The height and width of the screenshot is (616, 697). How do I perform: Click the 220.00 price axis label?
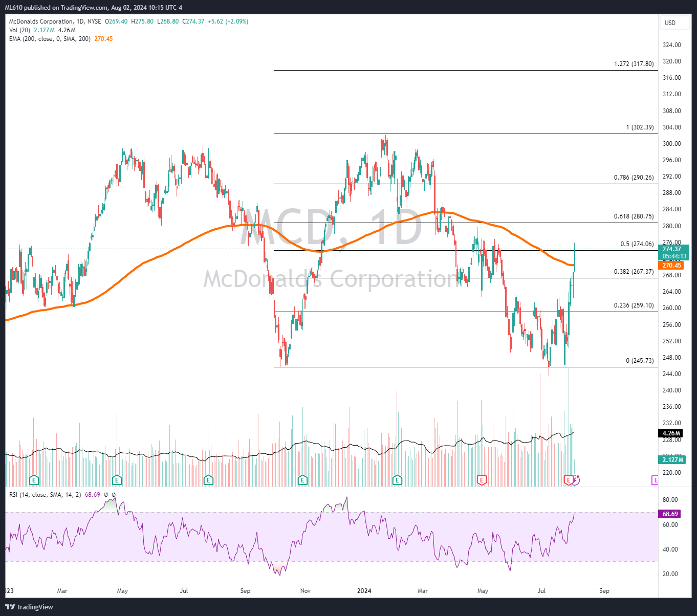(672, 473)
